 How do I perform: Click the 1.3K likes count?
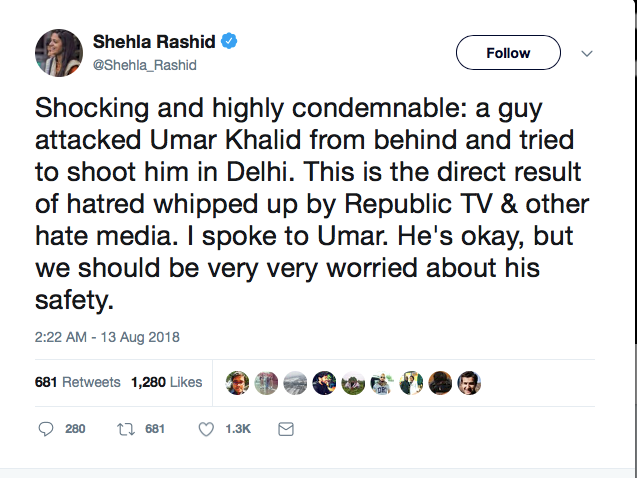[x=238, y=429]
